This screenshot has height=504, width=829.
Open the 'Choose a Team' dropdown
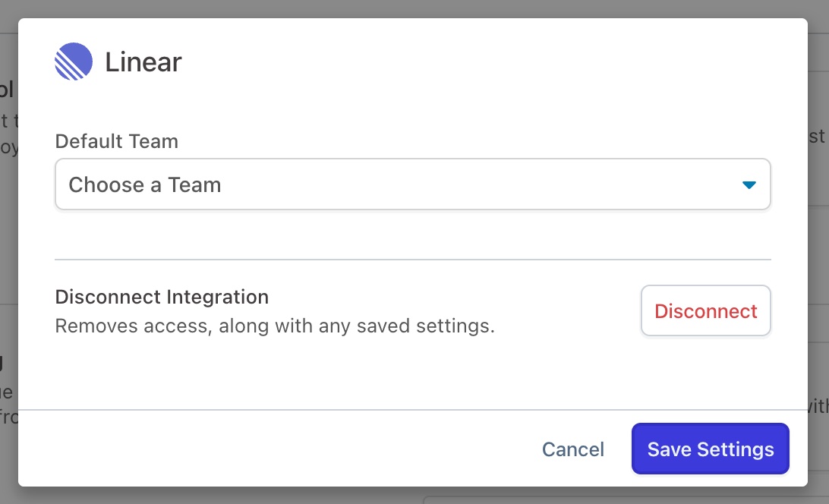[x=412, y=184]
